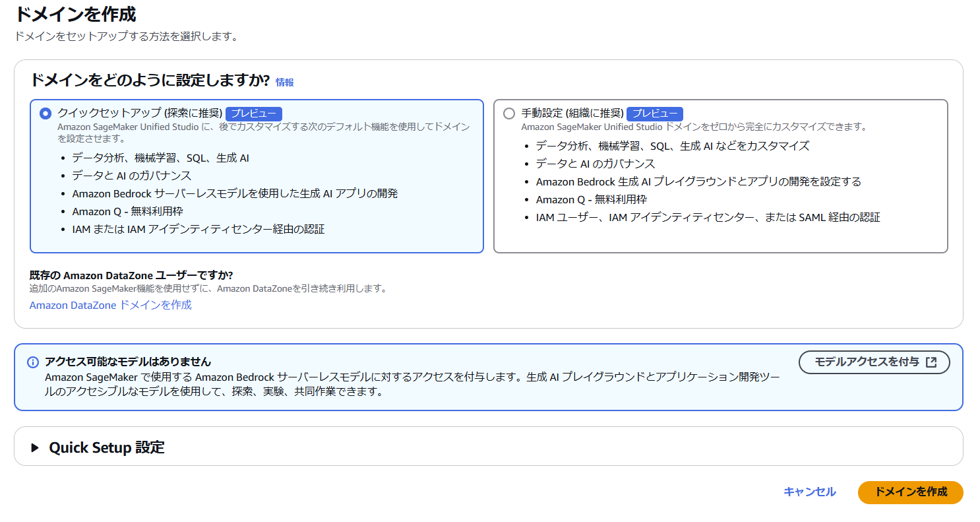Click the アクセス可能なモデルはありません alert title
This screenshot has height=522, width=980.
(x=128, y=362)
